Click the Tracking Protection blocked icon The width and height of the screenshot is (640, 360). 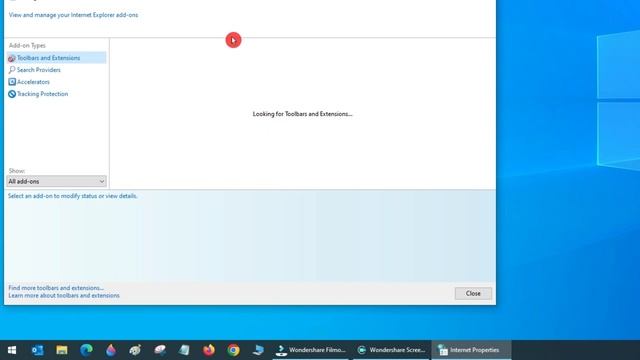pos(12,94)
